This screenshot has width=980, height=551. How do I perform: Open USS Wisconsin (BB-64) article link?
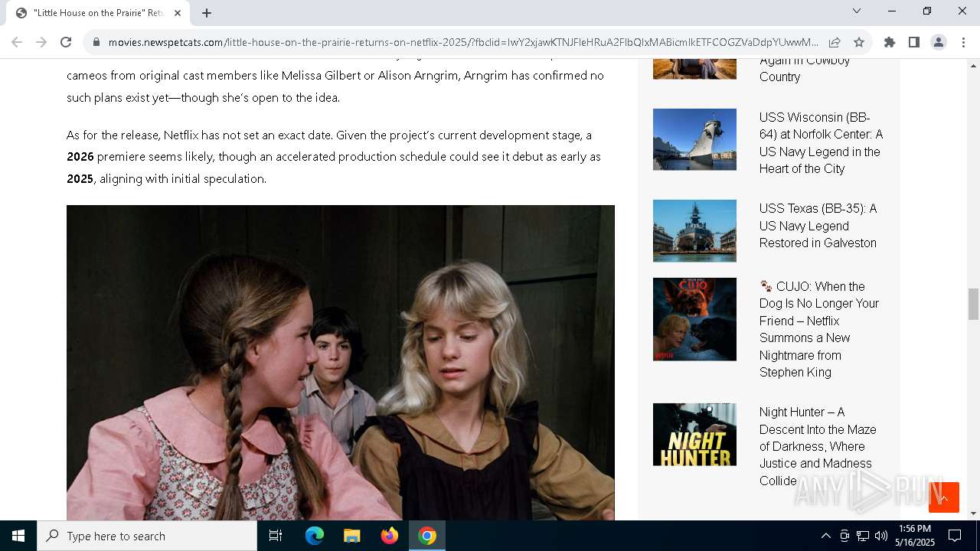(x=821, y=143)
